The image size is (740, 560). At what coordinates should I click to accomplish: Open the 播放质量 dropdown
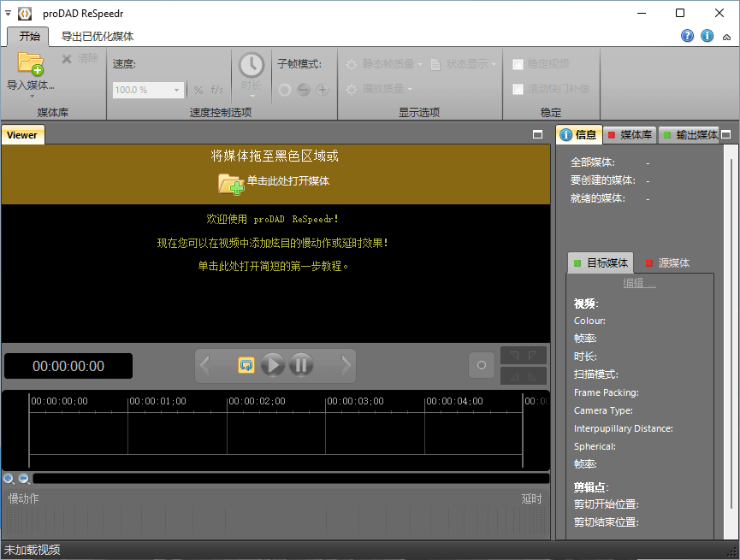[x=410, y=89]
